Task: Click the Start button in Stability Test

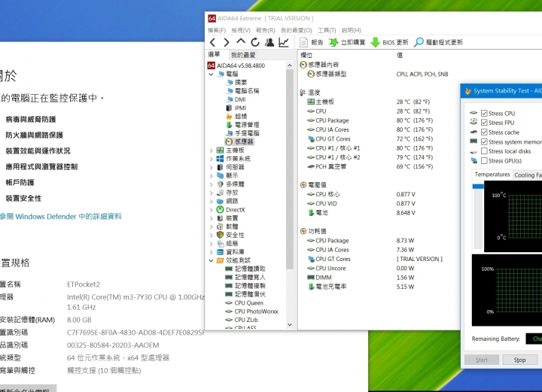Action: click(482, 360)
